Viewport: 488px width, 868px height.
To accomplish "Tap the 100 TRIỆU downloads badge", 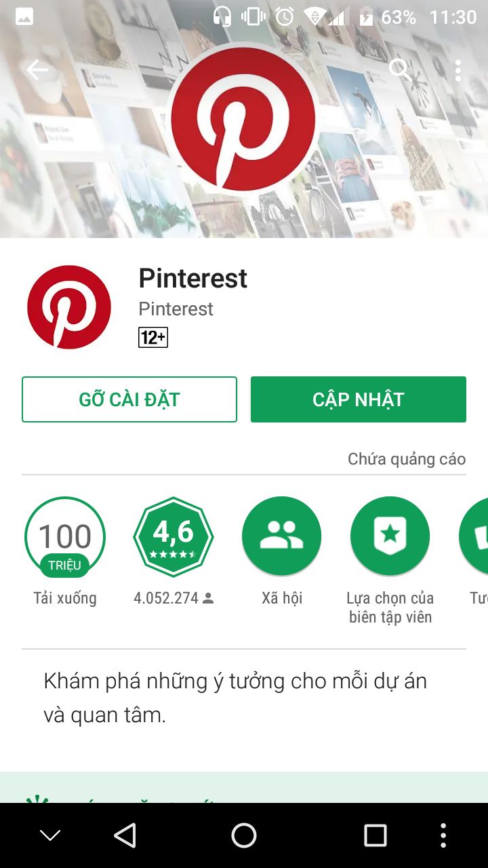I will coord(65,537).
